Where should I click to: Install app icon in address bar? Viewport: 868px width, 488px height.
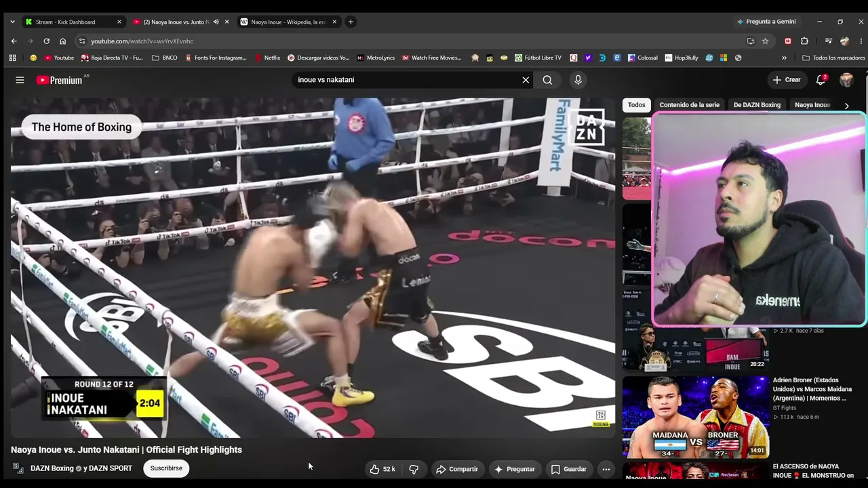pyautogui.click(x=750, y=41)
